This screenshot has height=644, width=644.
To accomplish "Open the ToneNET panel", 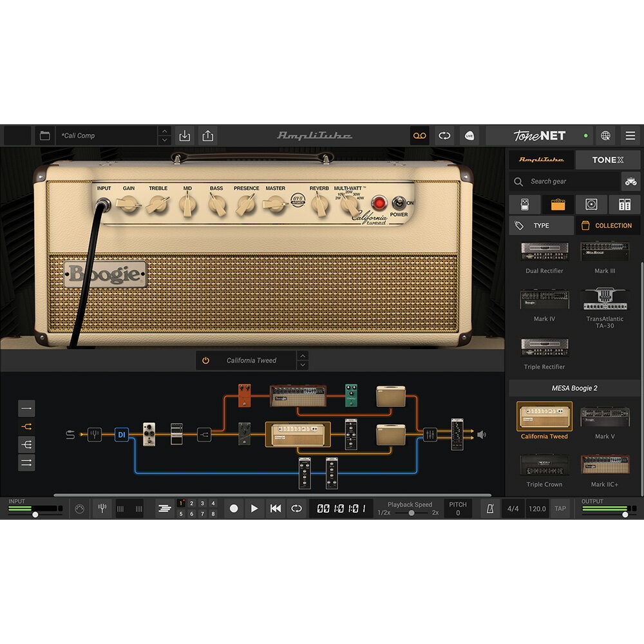I will click(x=539, y=135).
